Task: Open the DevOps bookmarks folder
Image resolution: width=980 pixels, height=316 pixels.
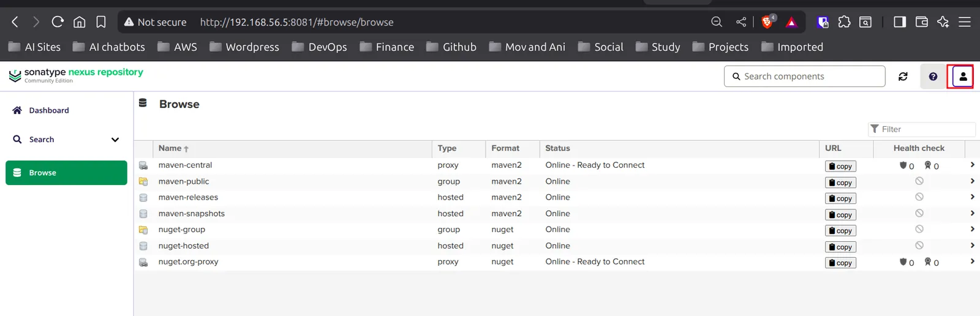Action: tap(319, 47)
